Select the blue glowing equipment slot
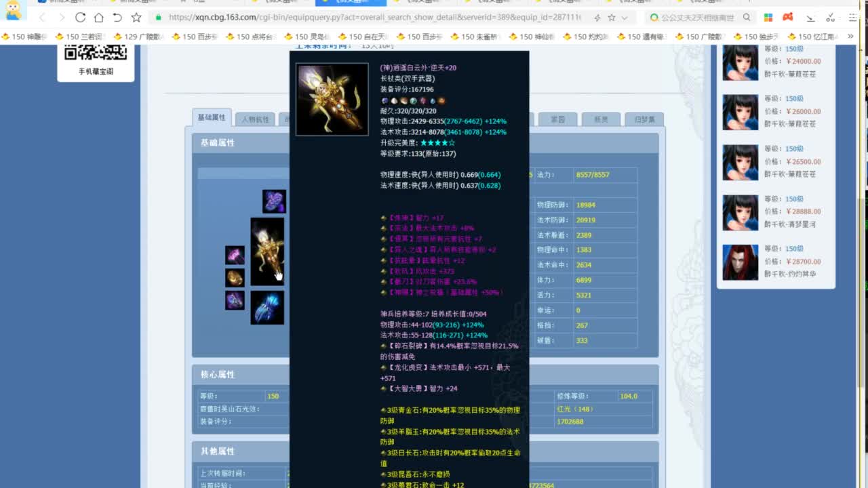Viewport: 868px width, 488px height. tap(267, 307)
